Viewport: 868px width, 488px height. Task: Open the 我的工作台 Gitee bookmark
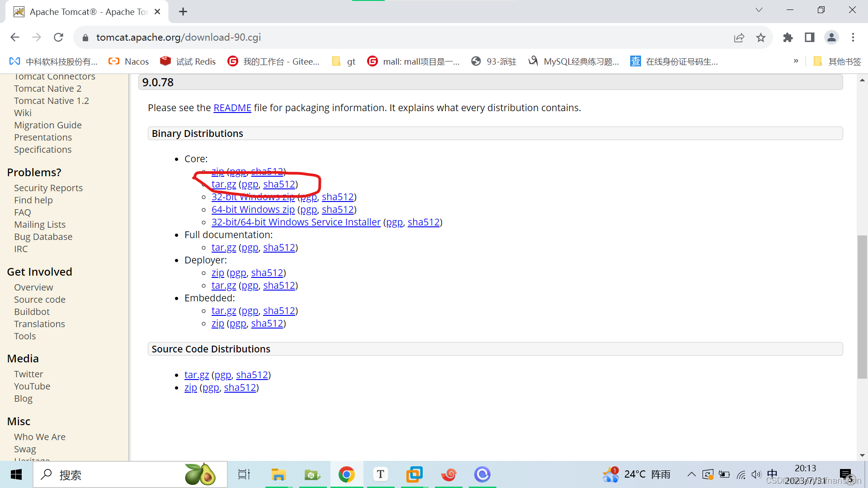click(x=274, y=61)
